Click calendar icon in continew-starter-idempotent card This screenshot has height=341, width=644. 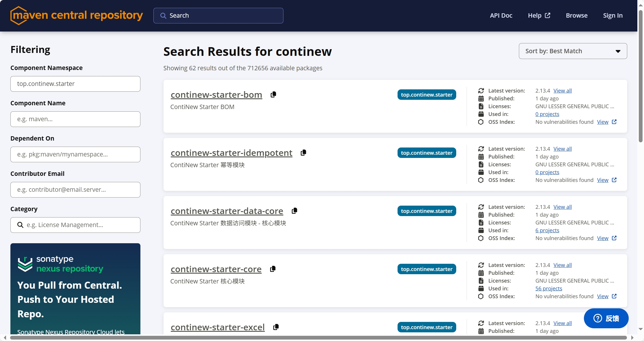(481, 156)
